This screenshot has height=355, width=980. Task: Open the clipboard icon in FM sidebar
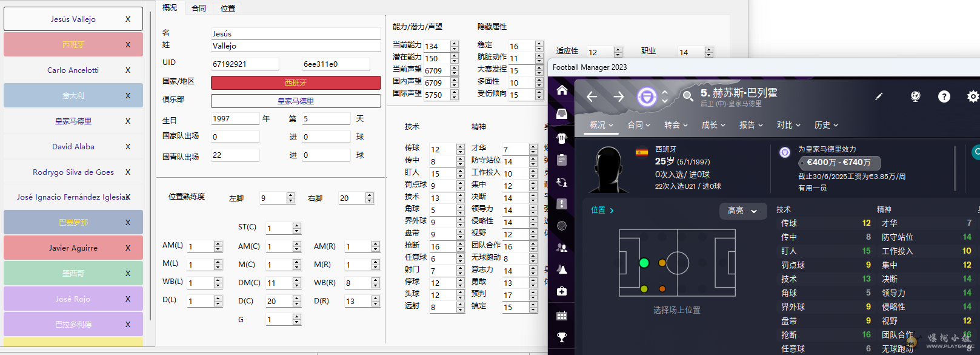pyautogui.click(x=562, y=160)
